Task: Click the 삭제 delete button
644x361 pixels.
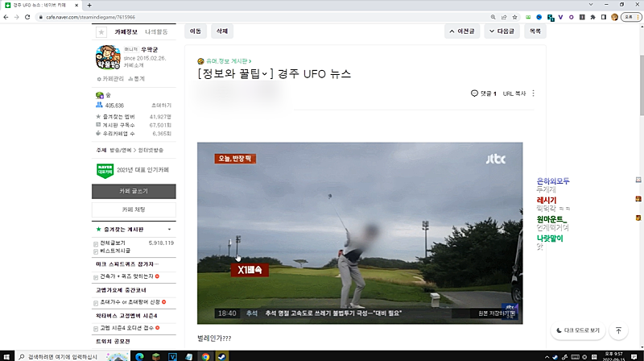Action: click(x=222, y=31)
